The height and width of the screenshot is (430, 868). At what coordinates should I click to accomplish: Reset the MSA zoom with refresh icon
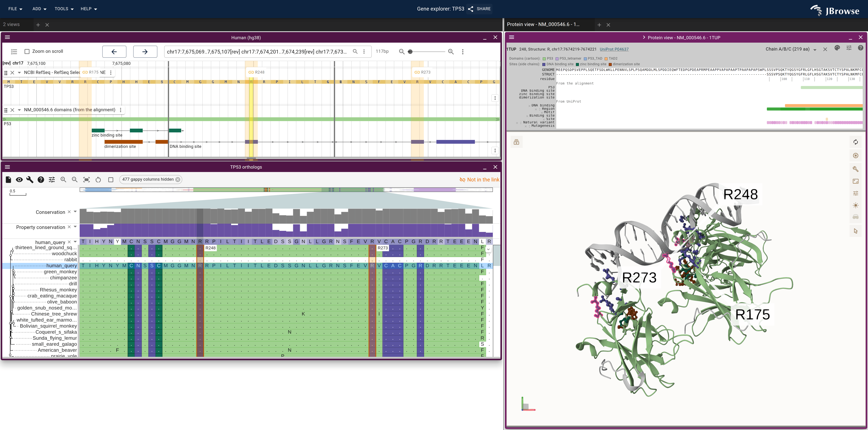(x=98, y=180)
